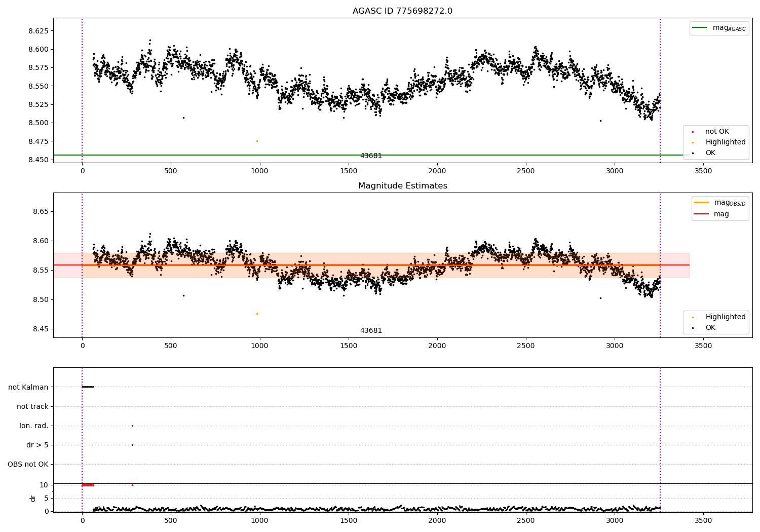Click the single point on the 'dr > 5' row
Screen dimensions: 760x532
(x=132, y=445)
